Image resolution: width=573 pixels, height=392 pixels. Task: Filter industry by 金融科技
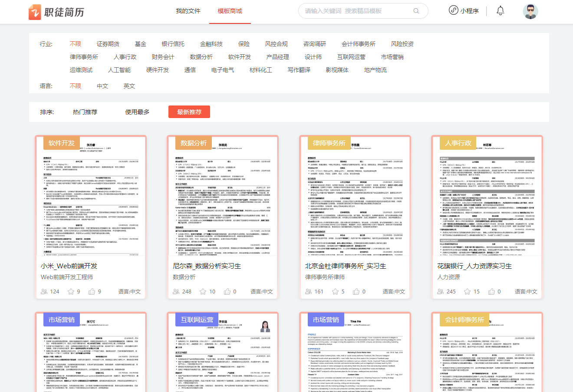pos(211,44)
